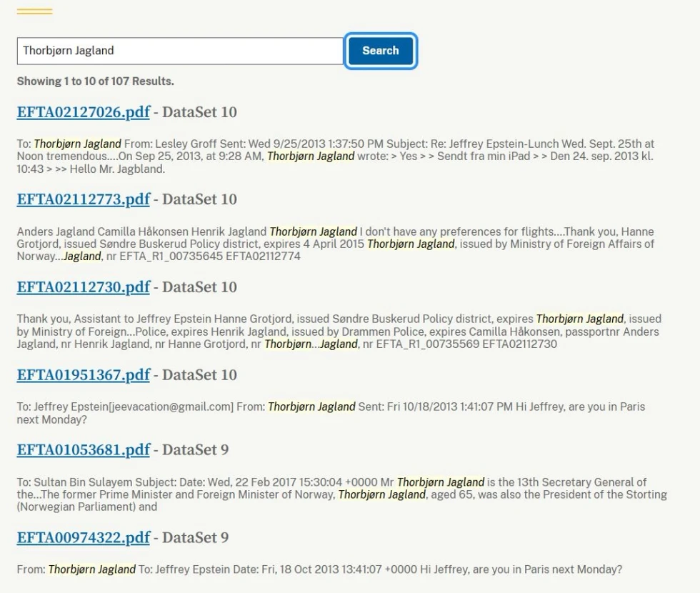This screenshot has width=700, height=593.
Task: Open the EFTA00974322.pdf result link
Action: pyautogui.click(x=83, y=538)
